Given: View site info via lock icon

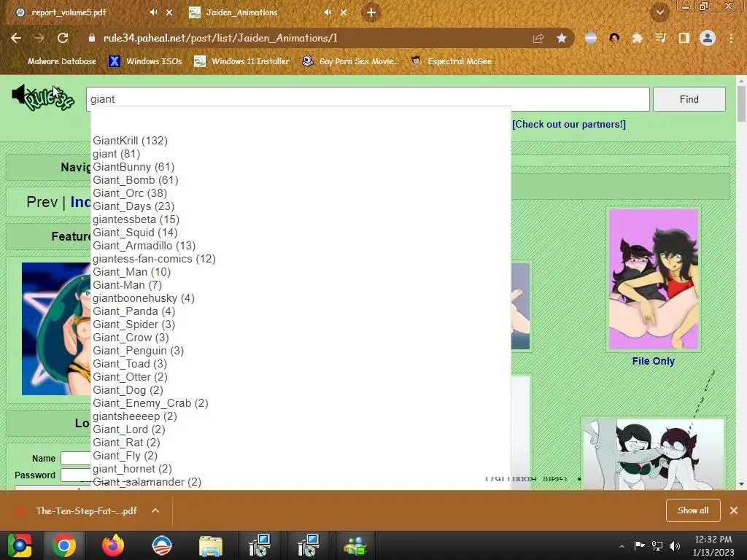Looking at the screenshot, I should (91, 38).
